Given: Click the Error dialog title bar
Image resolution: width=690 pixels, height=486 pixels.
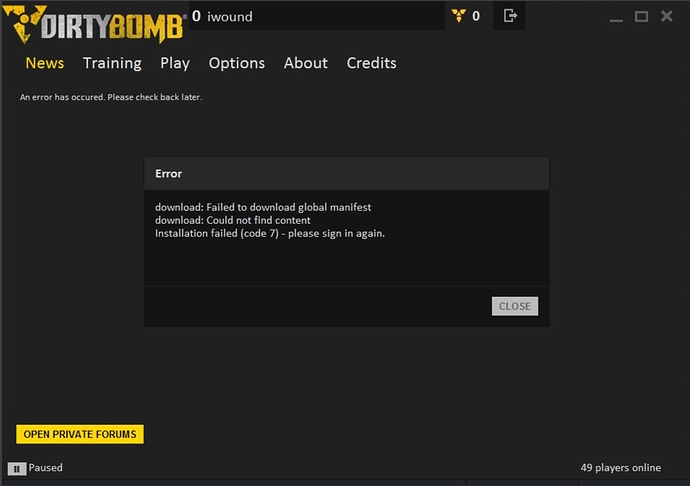Looking at the screenshot, I should (346, 174).
